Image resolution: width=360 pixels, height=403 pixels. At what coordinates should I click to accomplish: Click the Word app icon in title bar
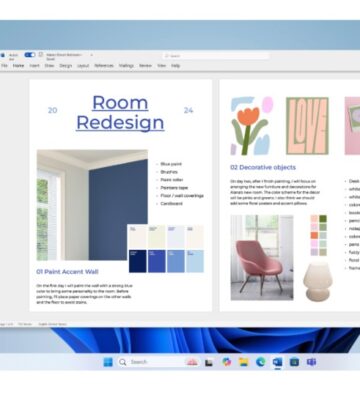point(3,55)
